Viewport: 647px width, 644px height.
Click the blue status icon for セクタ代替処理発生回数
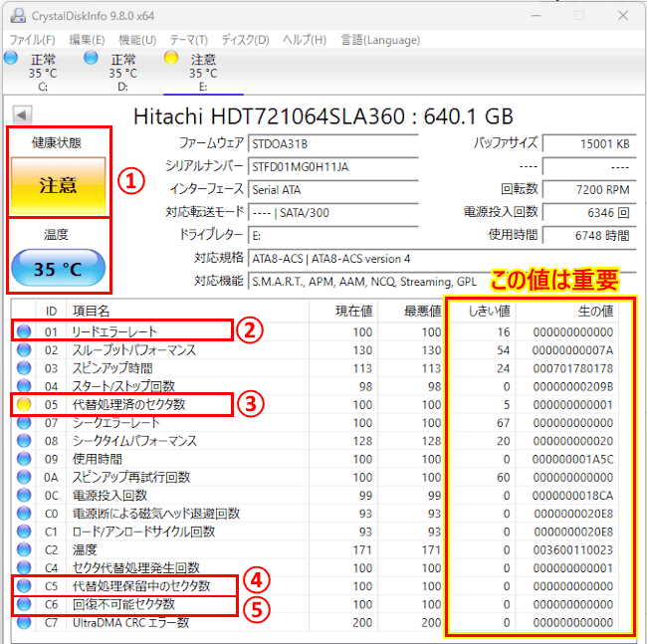pyautogui.click(x=24, y=567)
